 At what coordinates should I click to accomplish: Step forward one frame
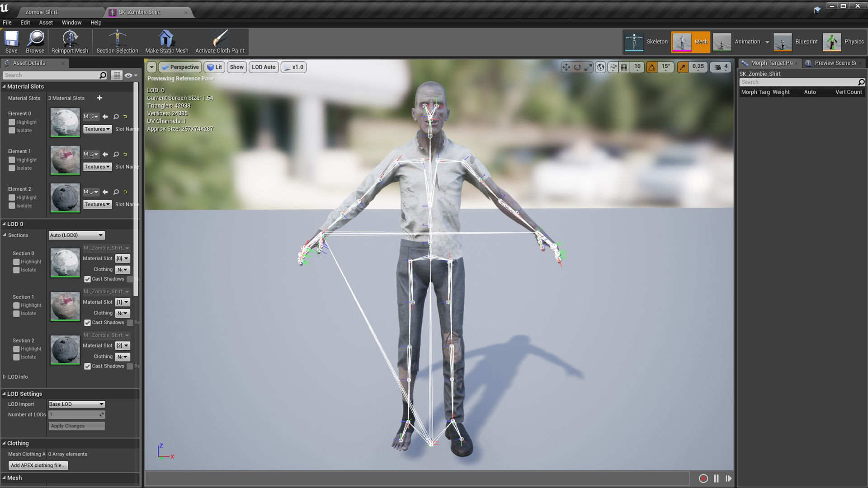(728, 478)
